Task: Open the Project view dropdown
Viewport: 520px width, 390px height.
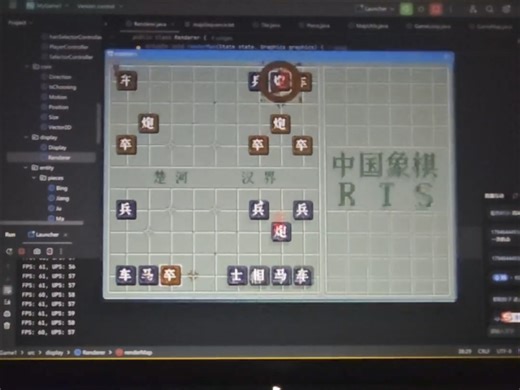Action: point(20,23)
